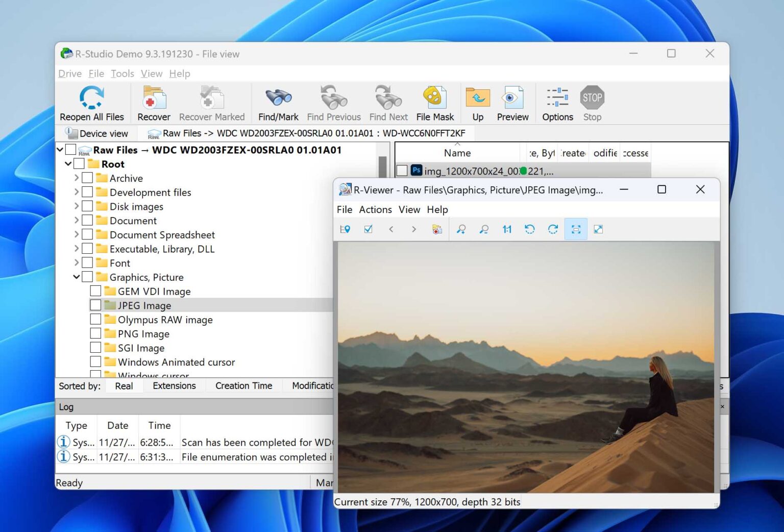
Task: Tick the Root folder checkbox
Action: 80,163
